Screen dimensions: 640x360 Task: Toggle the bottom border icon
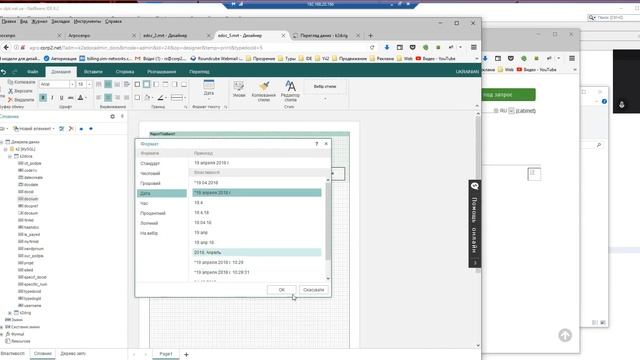(x=184, y=84)
